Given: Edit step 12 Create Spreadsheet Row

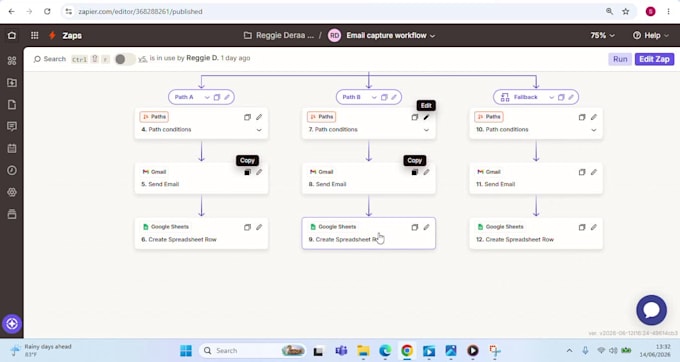Looking at the screenshot, I should [x=594, y=227].
